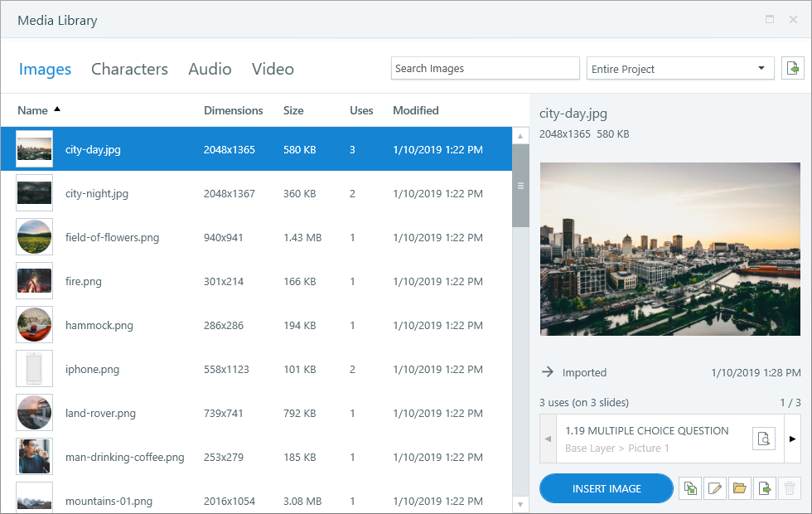The height and width of the screenshot is (514, 812).
Task: Click the Search Images field
Action: point(485,68)
